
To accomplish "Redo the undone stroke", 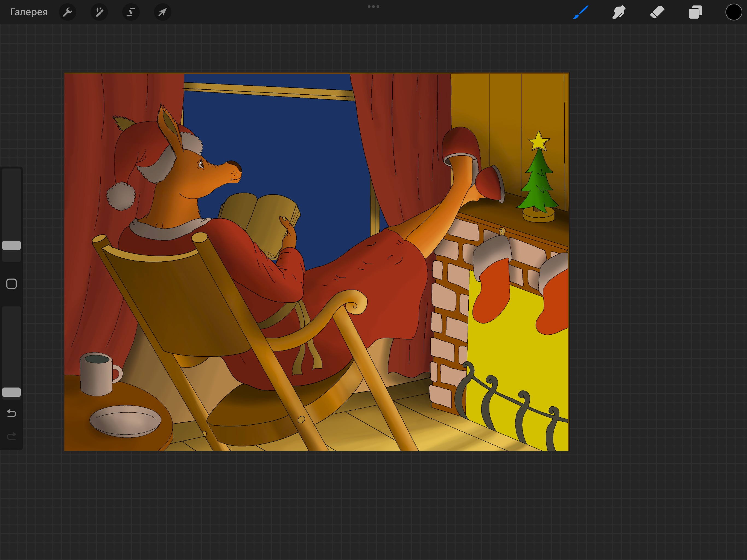I will [11, 436].
